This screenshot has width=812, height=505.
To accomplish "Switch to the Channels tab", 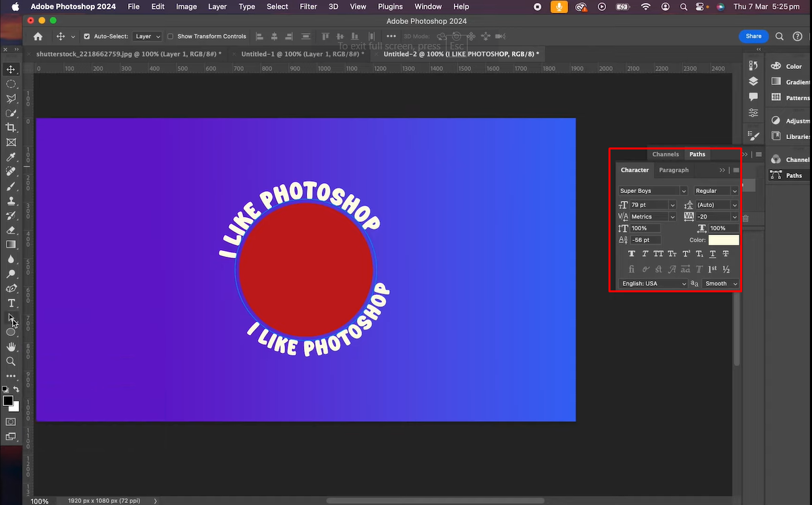I will [665, 154].
